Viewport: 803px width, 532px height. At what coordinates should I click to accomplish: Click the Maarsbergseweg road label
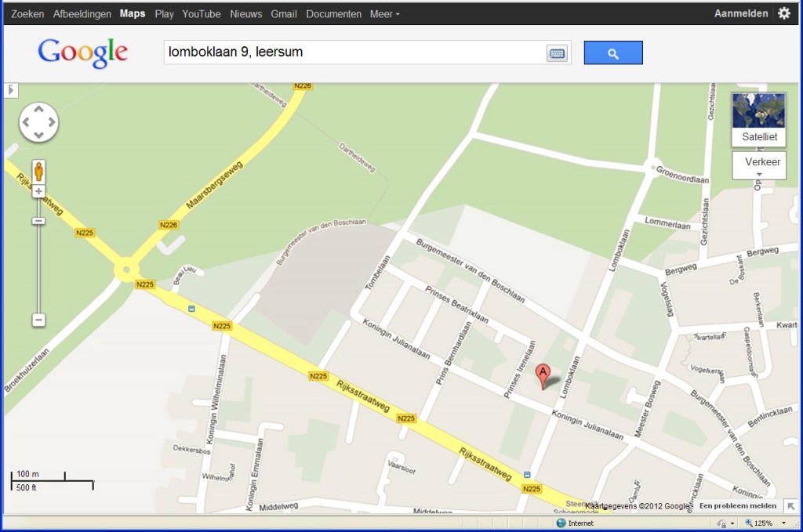214,185
